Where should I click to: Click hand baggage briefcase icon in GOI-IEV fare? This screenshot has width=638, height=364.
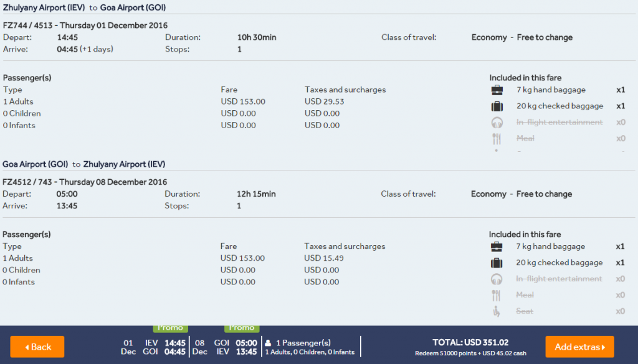(497, 246)
